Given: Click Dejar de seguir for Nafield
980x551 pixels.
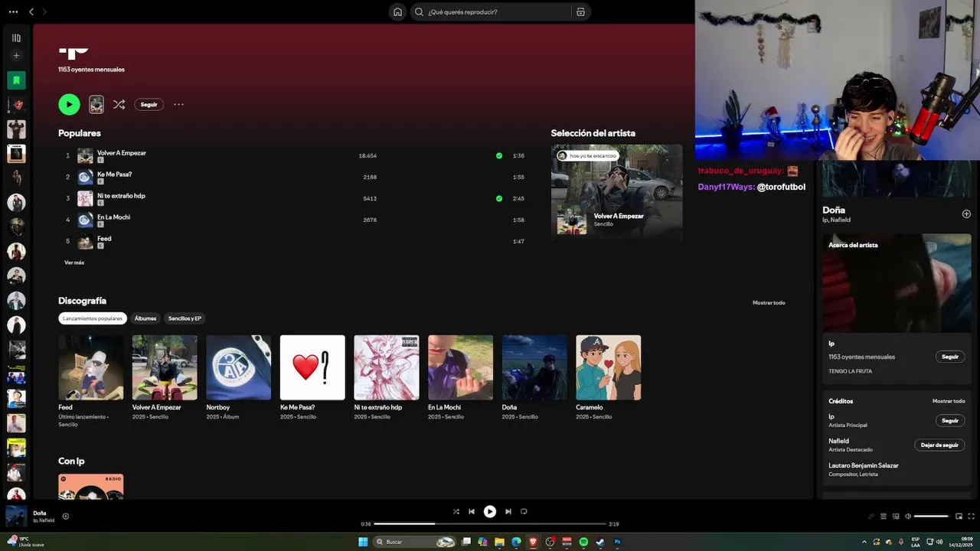Looking at the screenshot, I should [x=939, y=445].
